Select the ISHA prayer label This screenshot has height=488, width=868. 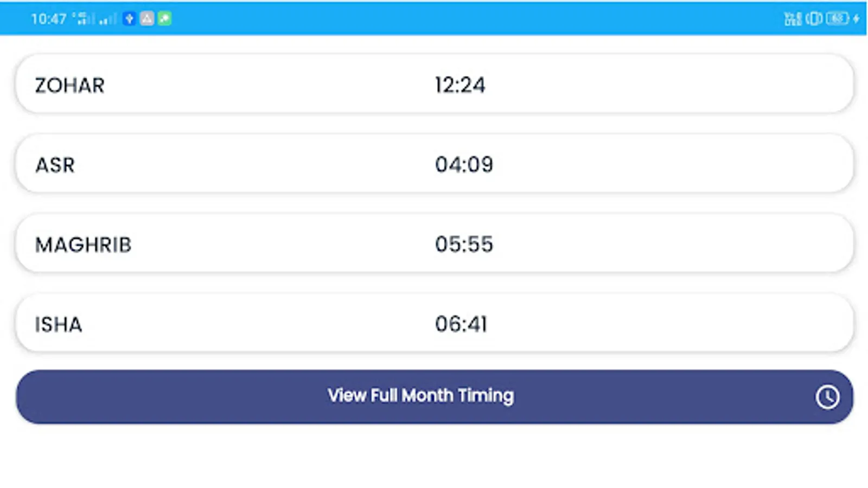tap(59, 325)
